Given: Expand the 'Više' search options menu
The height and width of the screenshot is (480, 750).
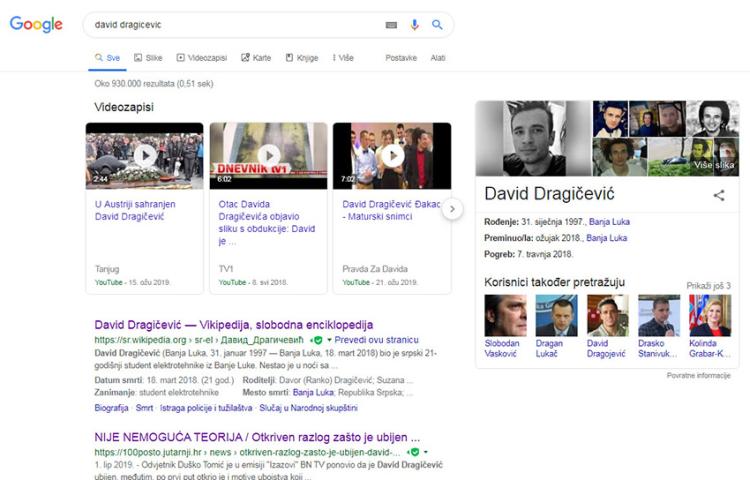Looking at the screenshot, I should point(343,58).
